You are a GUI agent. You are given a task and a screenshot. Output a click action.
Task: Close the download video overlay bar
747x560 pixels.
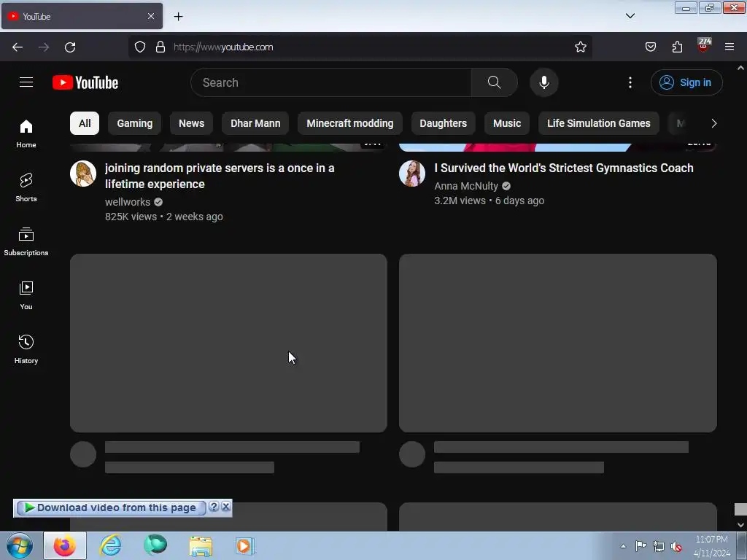pyautogui.click(x=226, y=507)
